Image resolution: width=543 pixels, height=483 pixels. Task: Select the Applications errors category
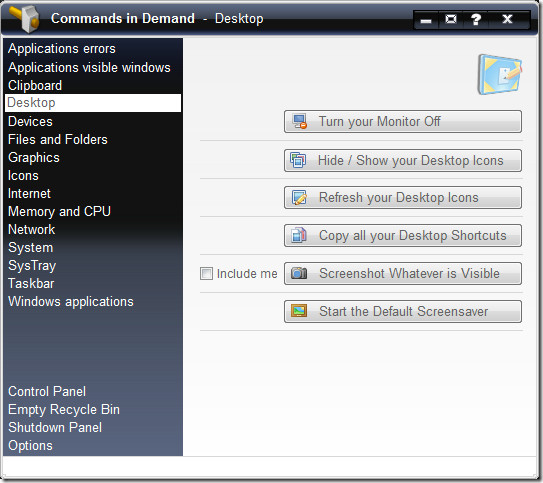pos(62,49)
